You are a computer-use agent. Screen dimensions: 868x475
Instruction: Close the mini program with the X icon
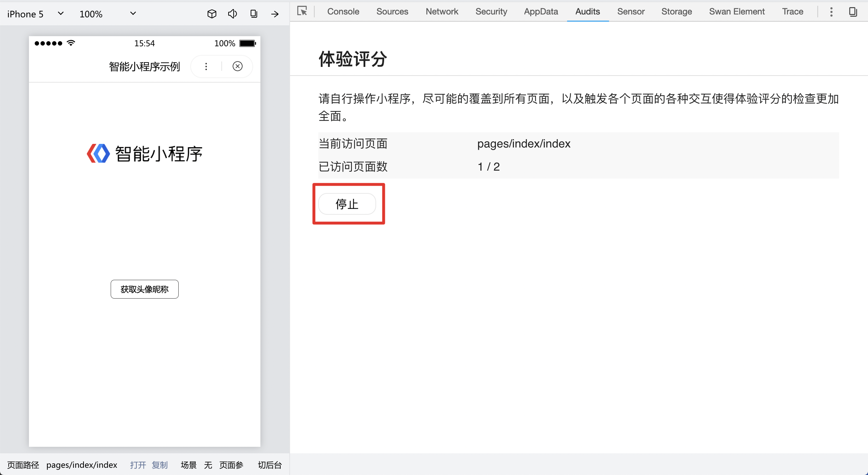[x=238, y=66]
